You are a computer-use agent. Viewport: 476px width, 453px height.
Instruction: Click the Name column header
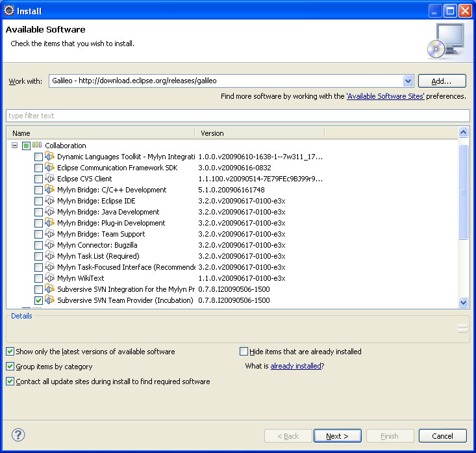click(101, 133)
